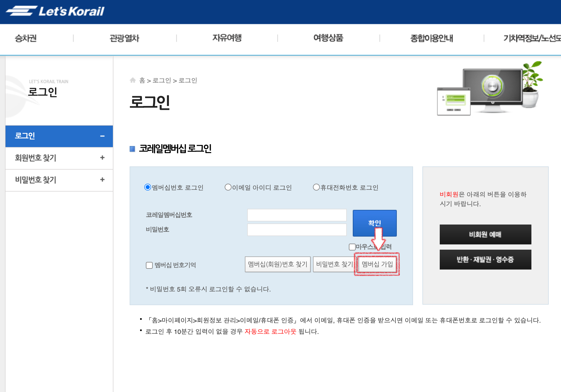The image size is (561, 392).
Task: Click 비회원 예매 black button
Action: [x=485, y=234]
